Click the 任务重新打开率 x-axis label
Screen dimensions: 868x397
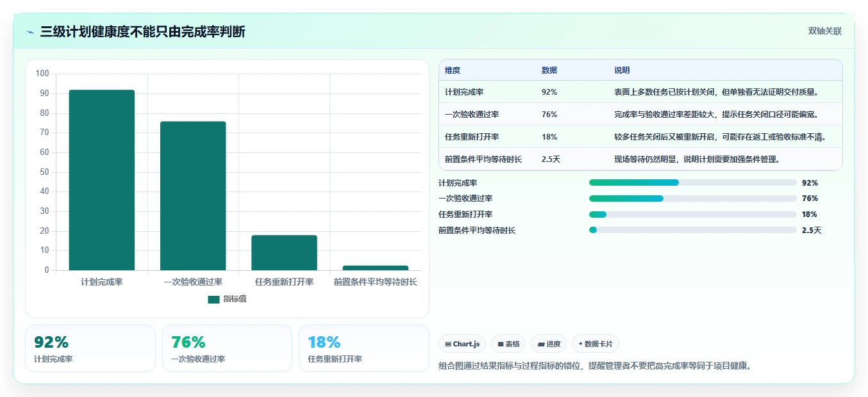pos(284,282)
